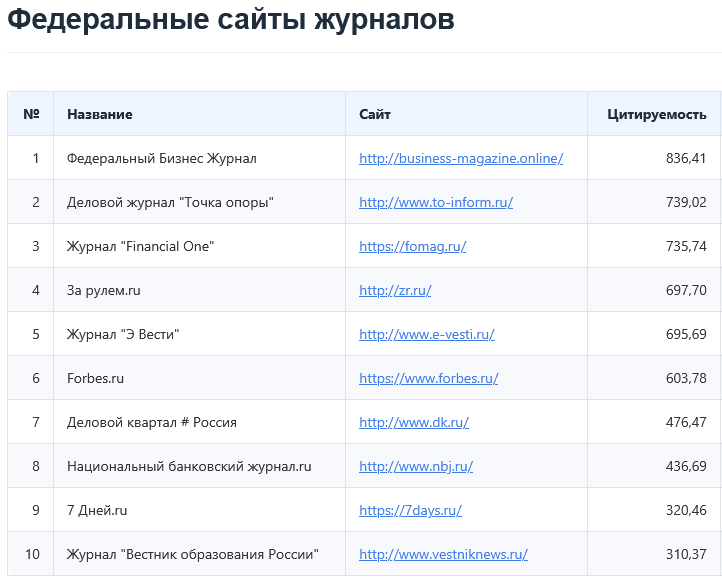722x585 pixels.
Task: Visit the zr.ru link
Action: (x=395, y=290)
